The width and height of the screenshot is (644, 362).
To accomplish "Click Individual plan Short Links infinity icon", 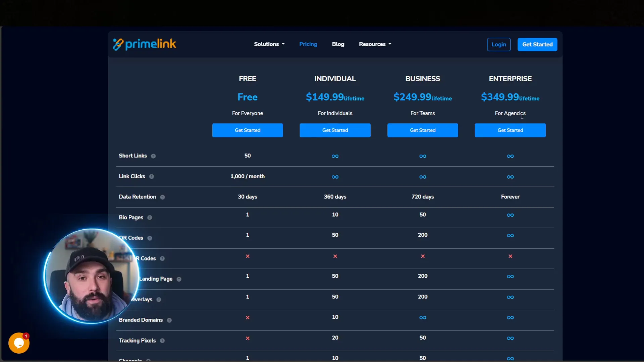I will [335, 156].
